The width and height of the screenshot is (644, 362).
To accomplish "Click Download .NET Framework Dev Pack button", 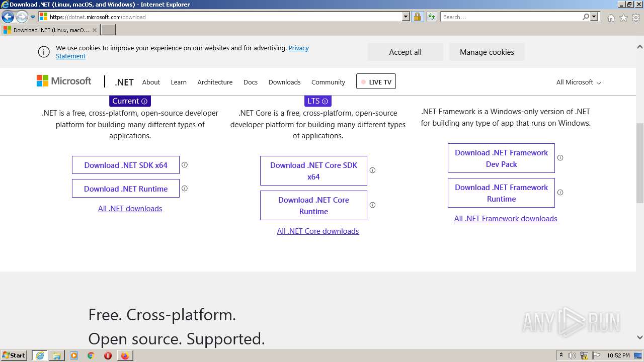I will click(x=501, y=158).
